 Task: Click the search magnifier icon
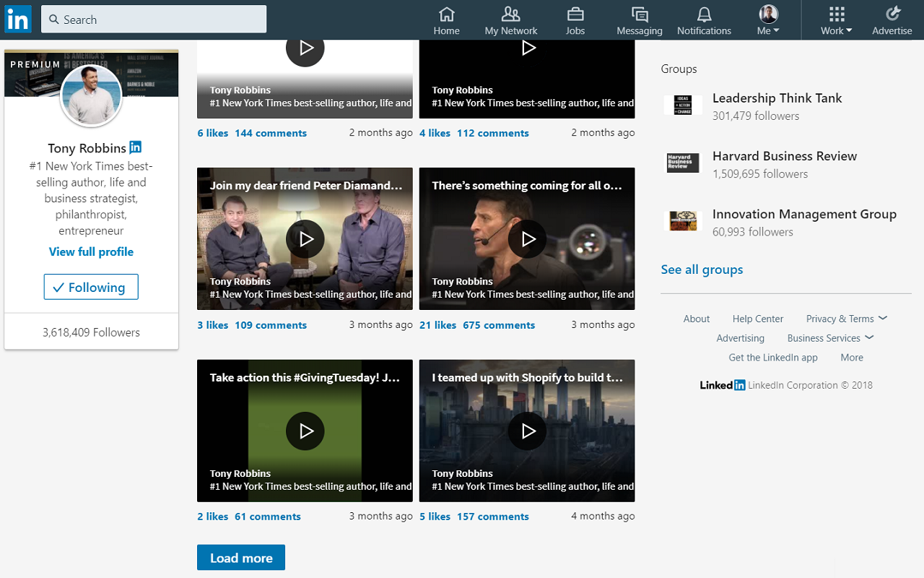pos(54,20)
